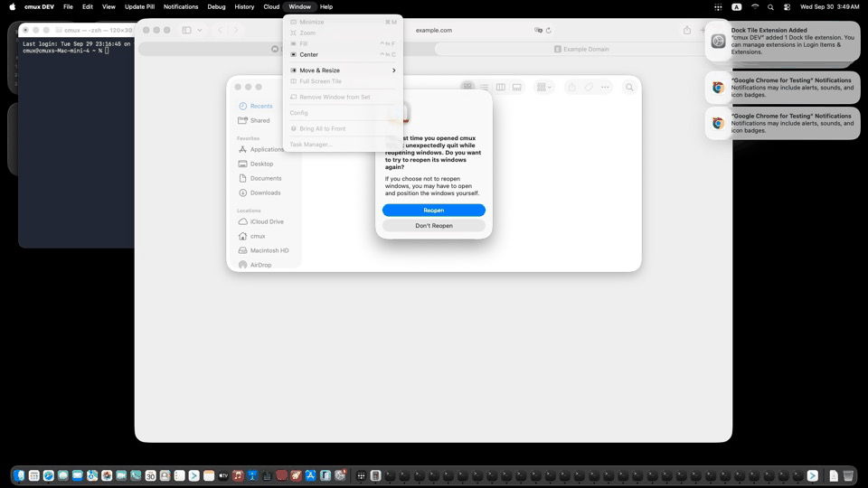Viewport: 868px width, 488px height.
Task: Toggle Safari sidebar button
Action: point(186,30)
